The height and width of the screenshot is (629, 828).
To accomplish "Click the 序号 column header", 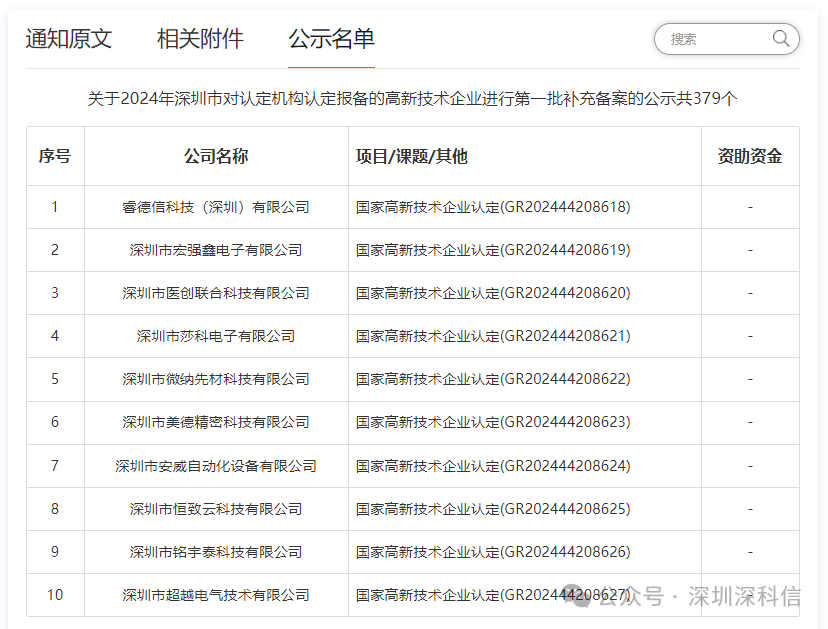I will coord(55,156).
